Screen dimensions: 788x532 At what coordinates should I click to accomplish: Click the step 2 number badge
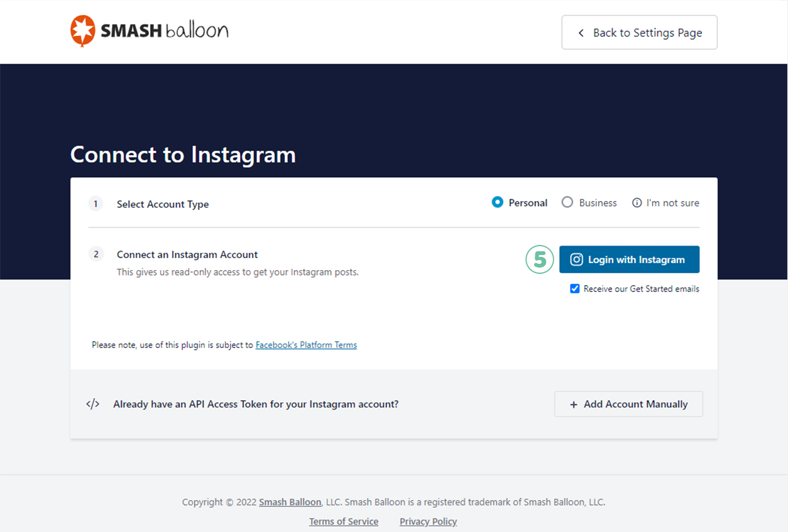(x=96, y=254)
